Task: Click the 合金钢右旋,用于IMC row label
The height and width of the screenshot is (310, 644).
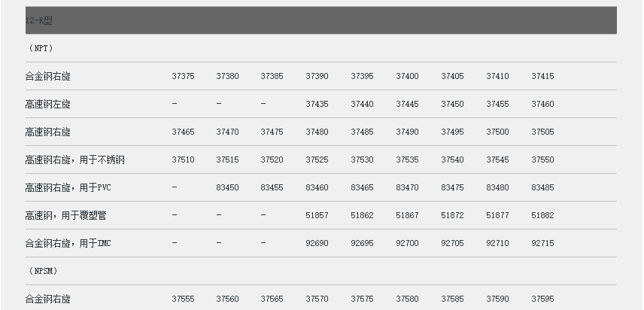Action: 68,243
